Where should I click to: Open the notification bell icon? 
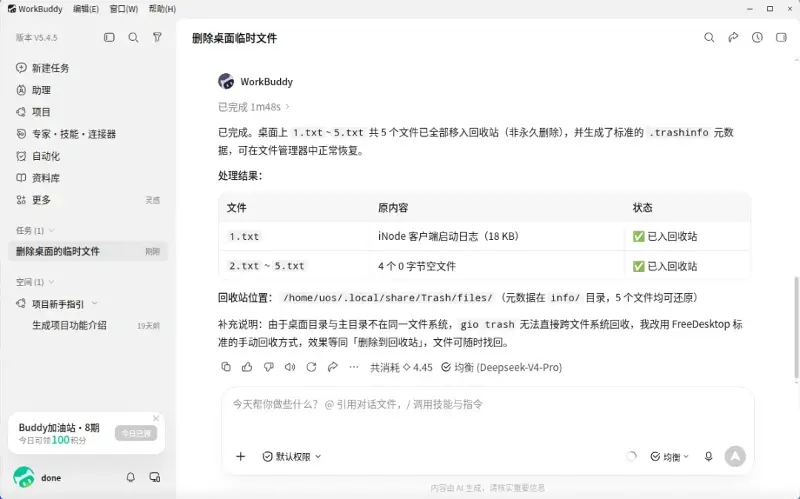[x=131, y=477]
